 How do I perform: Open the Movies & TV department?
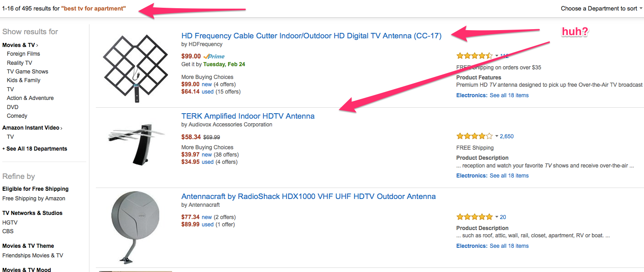20,45
